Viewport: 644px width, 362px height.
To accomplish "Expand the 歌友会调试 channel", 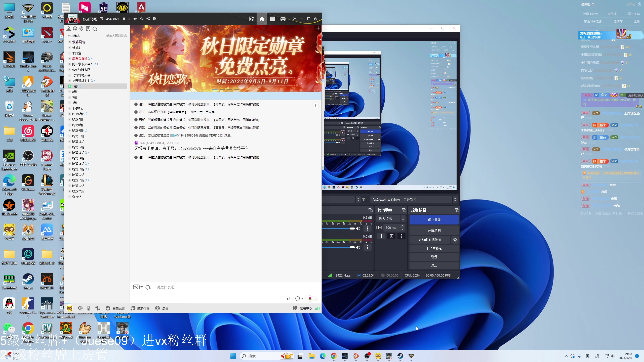I will 70,59.
